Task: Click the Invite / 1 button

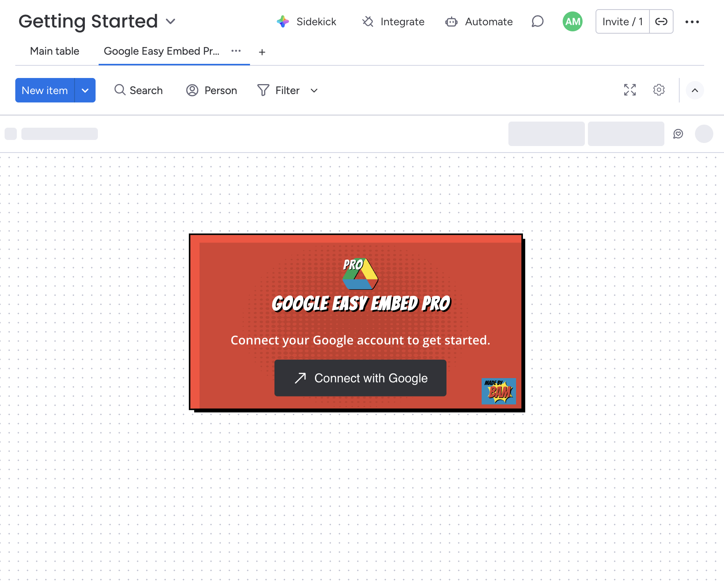Action: (x=622, y=21)
